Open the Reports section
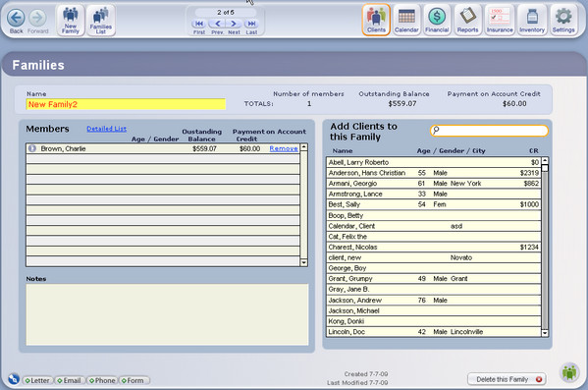This screenshot has width=588, height=390. [x=467, y=20]
